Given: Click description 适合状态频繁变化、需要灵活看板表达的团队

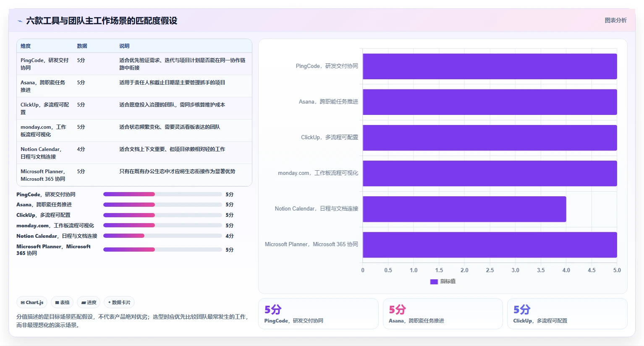Looking at the screenshot, I should (x=170, y=127).
